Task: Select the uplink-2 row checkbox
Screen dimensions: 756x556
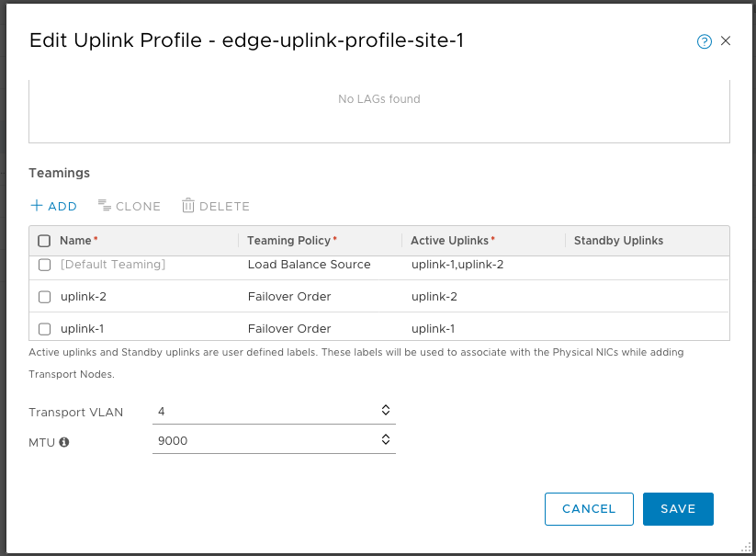Action: 44,297
